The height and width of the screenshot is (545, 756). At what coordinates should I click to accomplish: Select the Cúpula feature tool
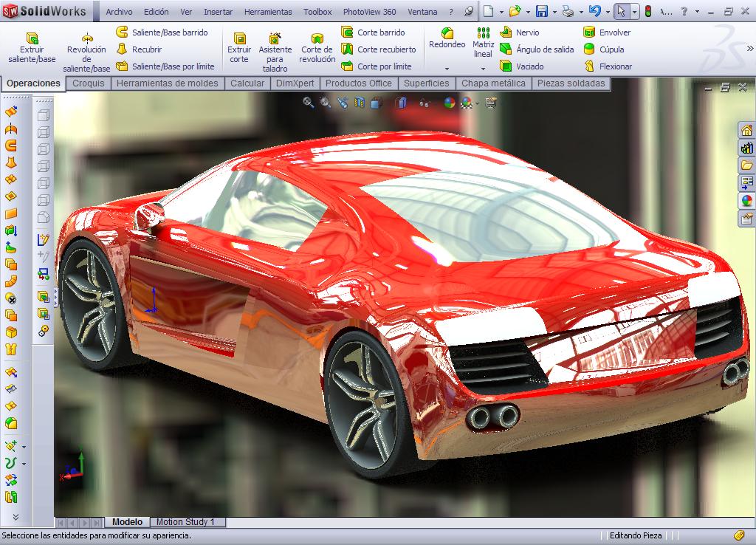pyautogui.click(x=608, y=51)
